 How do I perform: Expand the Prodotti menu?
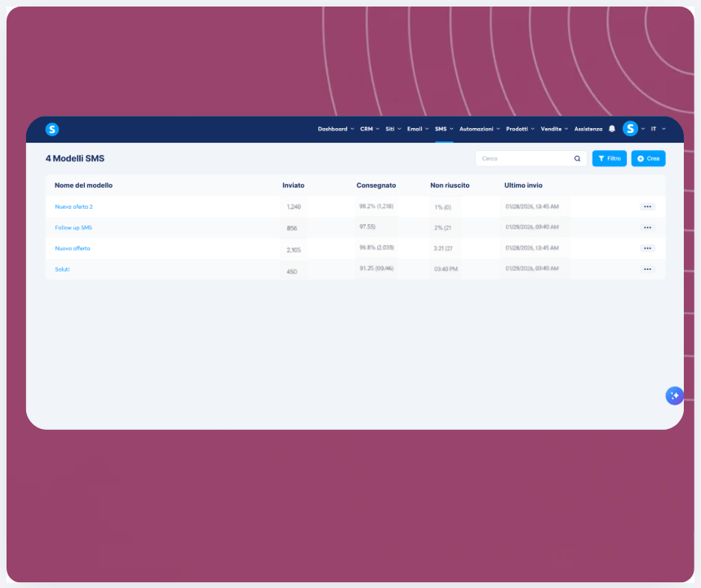point(521,129)
